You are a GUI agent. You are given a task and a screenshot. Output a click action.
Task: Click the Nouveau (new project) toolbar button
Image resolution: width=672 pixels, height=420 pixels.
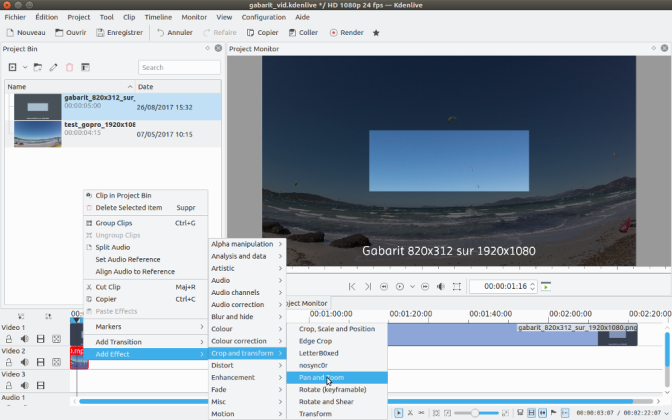coord(25,33)
